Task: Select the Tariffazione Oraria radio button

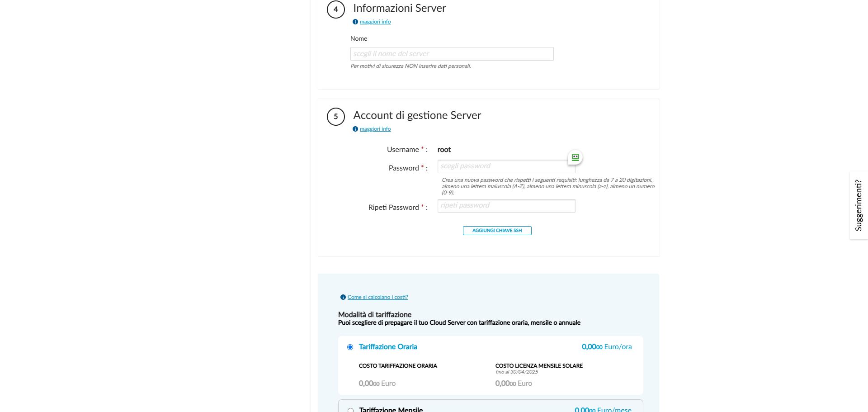Action: 350,347
